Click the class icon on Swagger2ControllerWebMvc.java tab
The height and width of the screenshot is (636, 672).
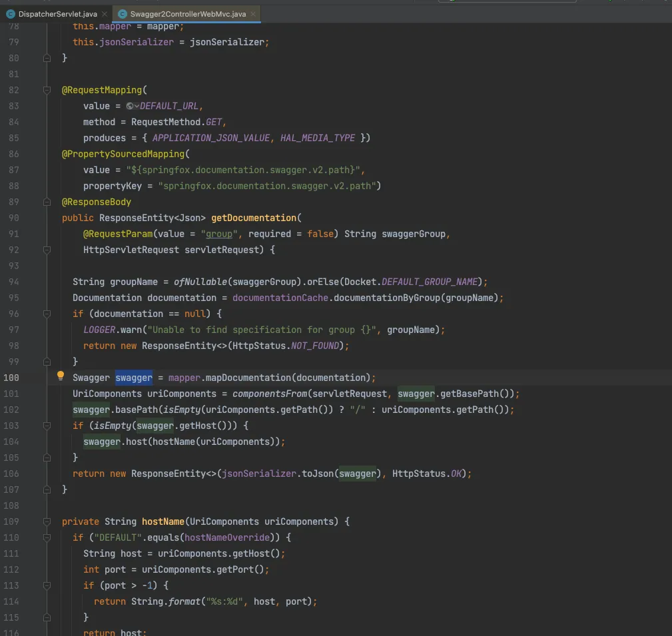pos(123,13)
